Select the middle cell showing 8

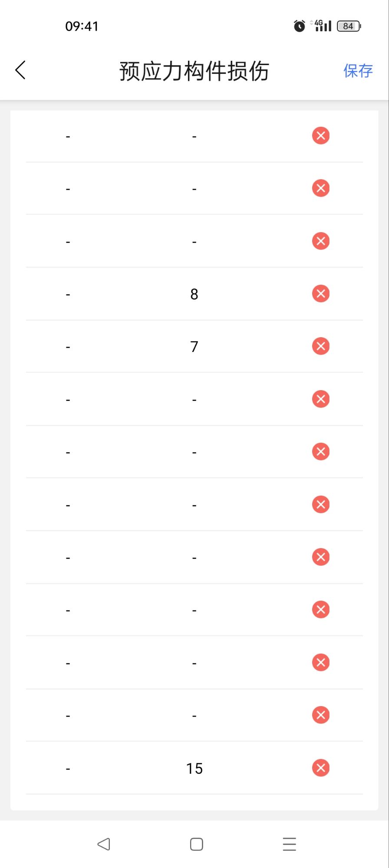(x=194, y=294)
